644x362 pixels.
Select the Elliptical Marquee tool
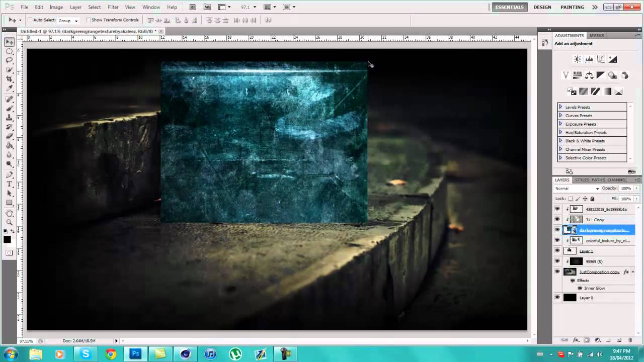pyautogui.click(x=10, y=51)
